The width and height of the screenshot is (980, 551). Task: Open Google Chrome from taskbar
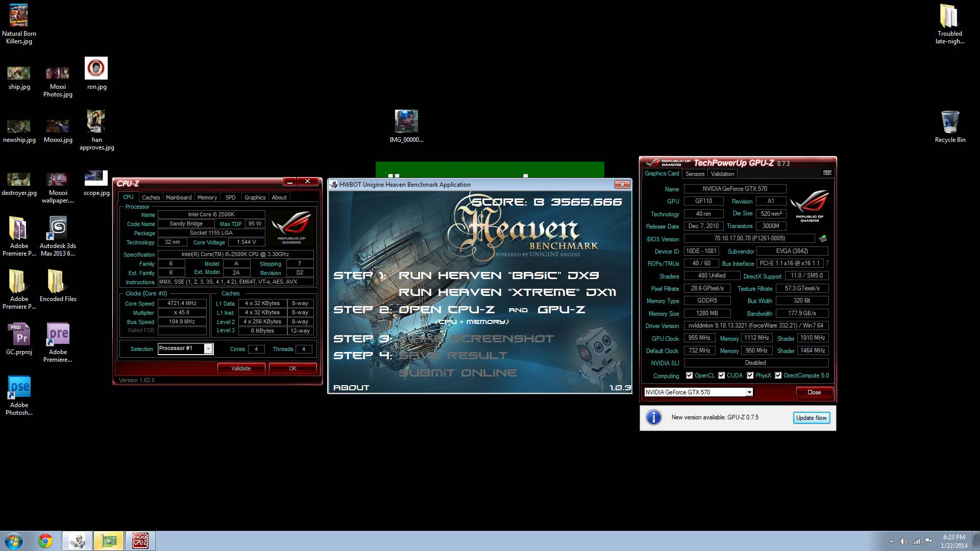click(45, 541)
